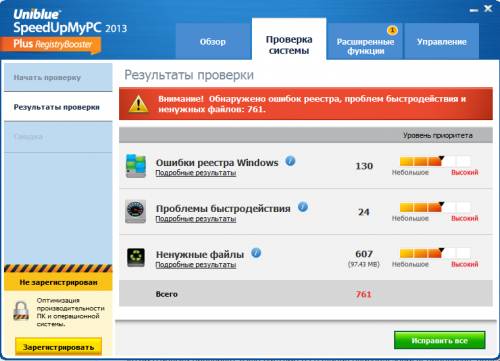Click the recycle junk files icon
Viewport: 500px width, 361px height.
[x=136, y=257]
